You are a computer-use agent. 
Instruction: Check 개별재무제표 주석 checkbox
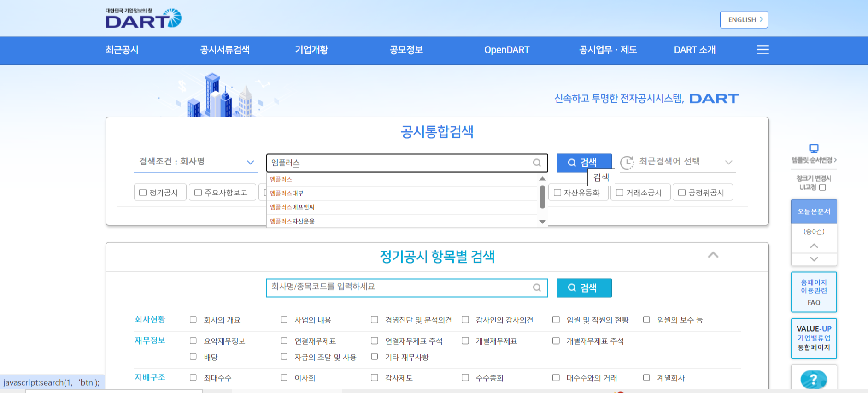[556, 340]
